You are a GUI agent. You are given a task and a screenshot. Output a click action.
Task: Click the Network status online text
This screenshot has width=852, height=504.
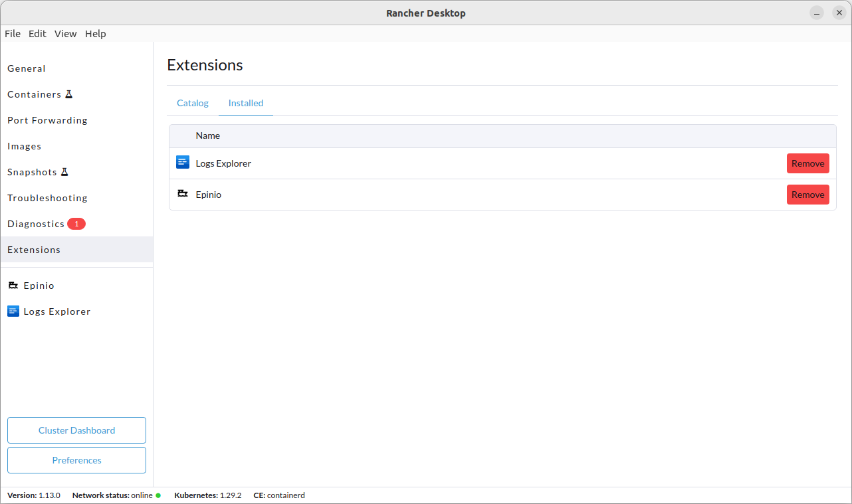click(x=112, y=495)
